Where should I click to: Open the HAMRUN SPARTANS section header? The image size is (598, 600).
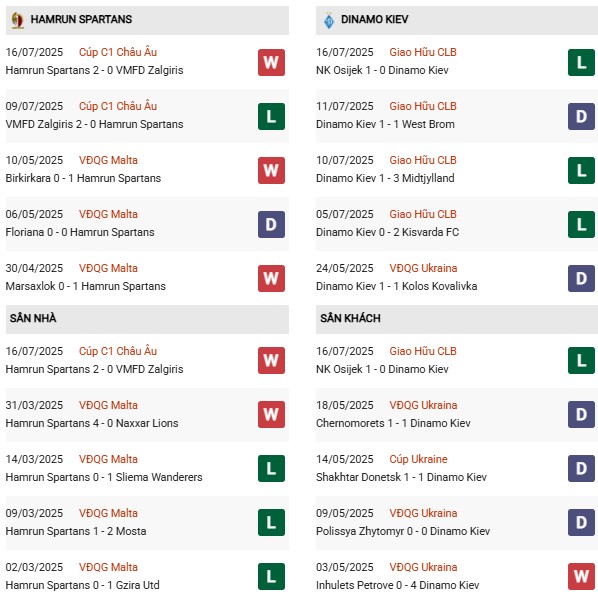click(x=147, y=20)
